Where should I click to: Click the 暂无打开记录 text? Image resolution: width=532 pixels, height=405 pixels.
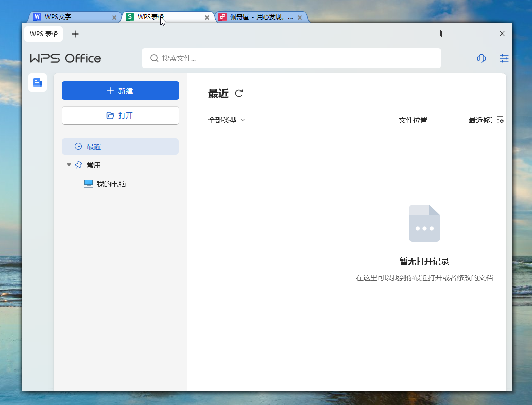(x=424, y=261)
